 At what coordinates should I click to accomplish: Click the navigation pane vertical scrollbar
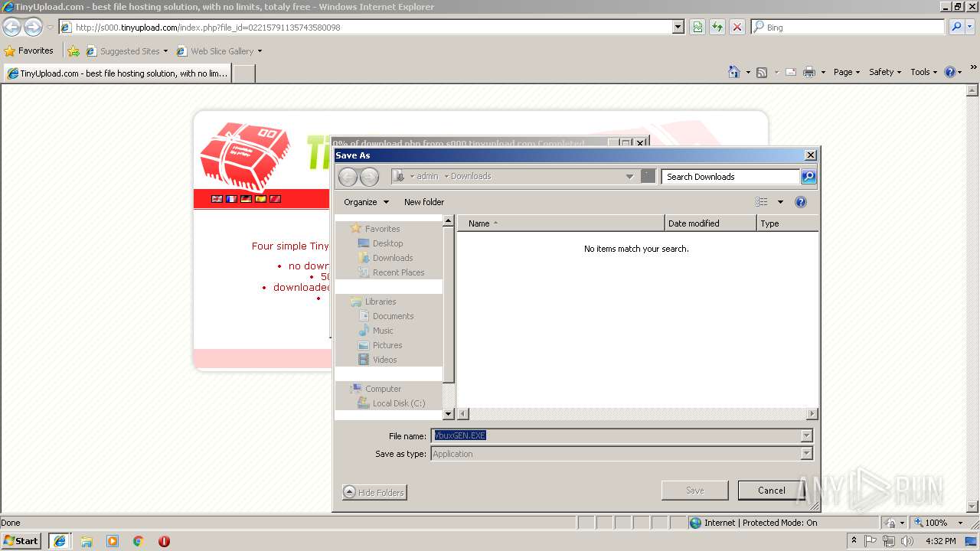point(449,318)
